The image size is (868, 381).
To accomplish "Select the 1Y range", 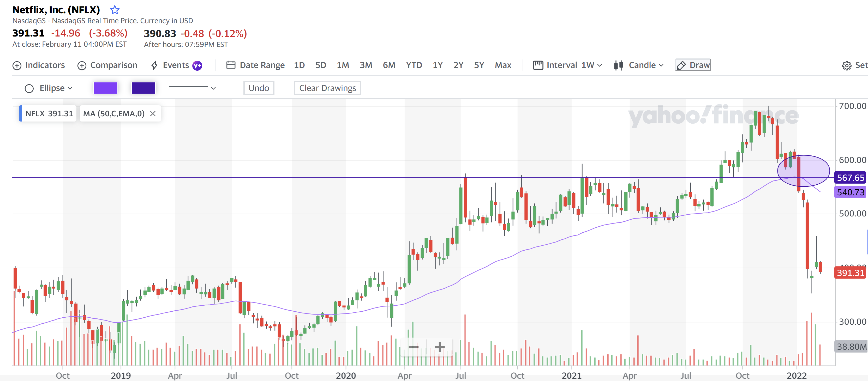I will [437, 65].
